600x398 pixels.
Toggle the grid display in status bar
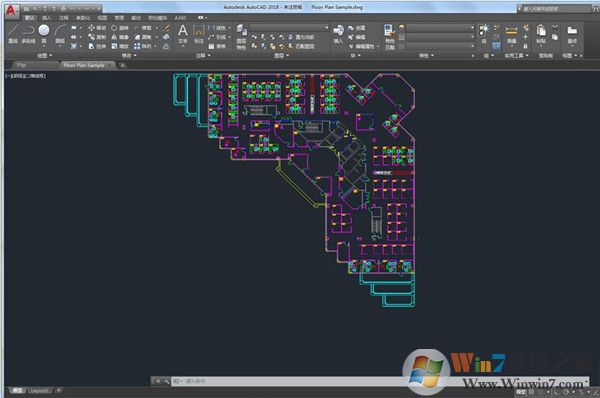(x=532, y=392)
